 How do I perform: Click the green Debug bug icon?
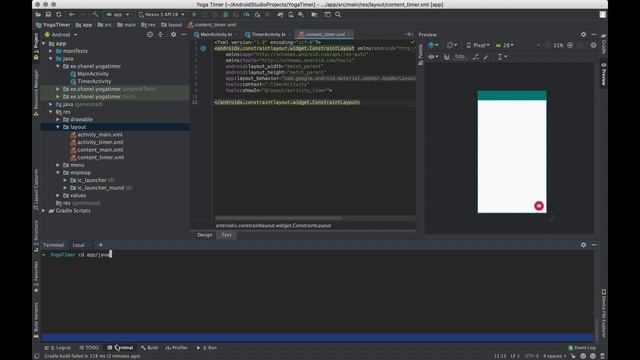click(225, 14)
